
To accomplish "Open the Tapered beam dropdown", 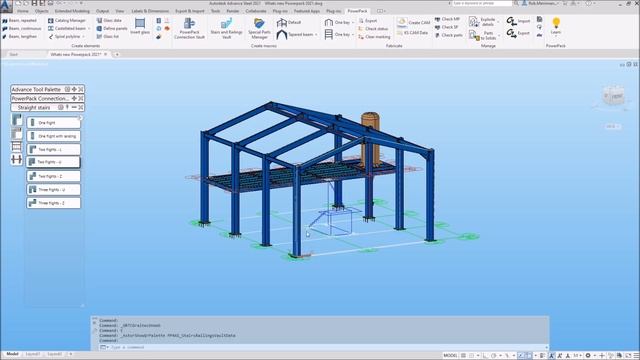I will (316, 35).
